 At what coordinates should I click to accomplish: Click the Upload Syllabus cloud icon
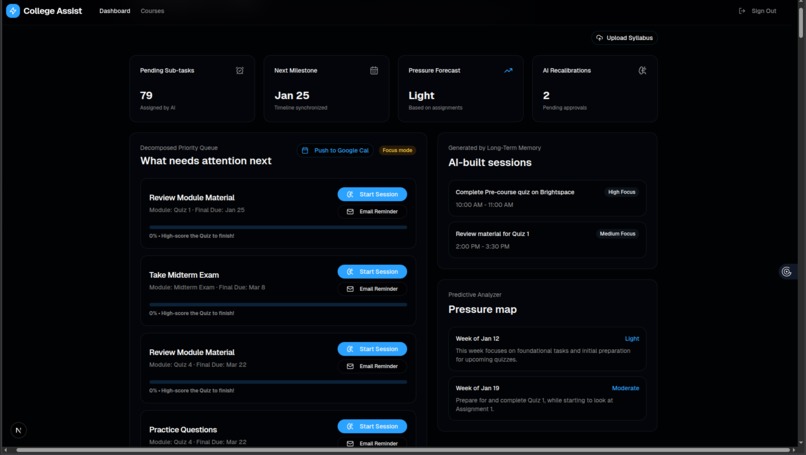click(x=599, y=38)
